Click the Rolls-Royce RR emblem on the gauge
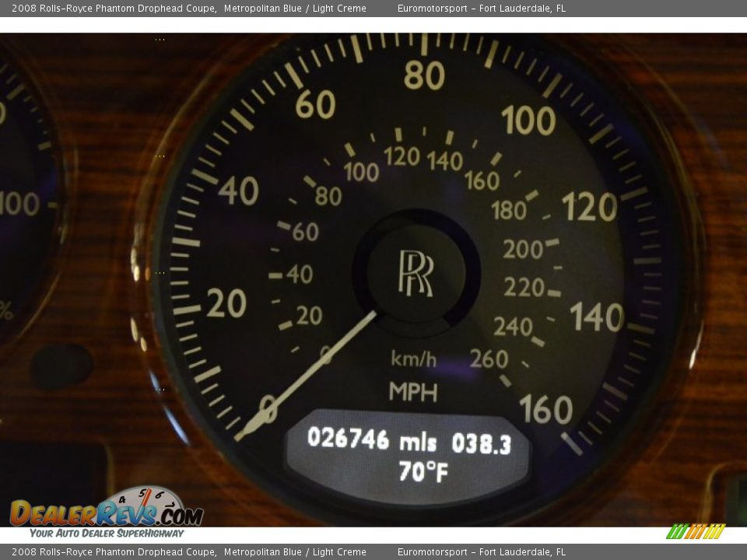 click(416, 273)
